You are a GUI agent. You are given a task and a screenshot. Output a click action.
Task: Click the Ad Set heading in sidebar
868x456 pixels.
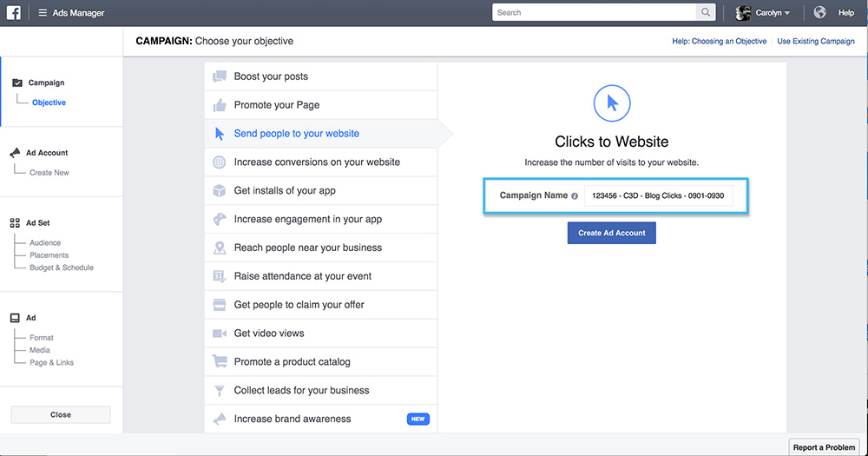tap(37, 222)
